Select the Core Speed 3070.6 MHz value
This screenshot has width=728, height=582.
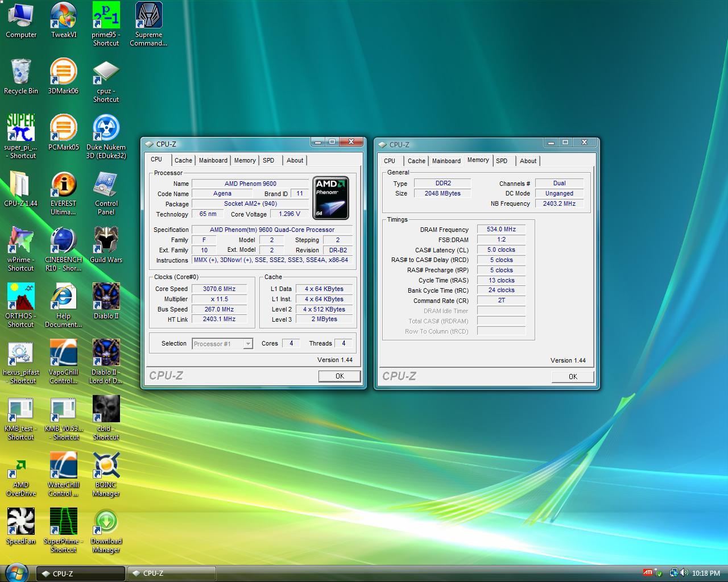[x=219, y=289]
